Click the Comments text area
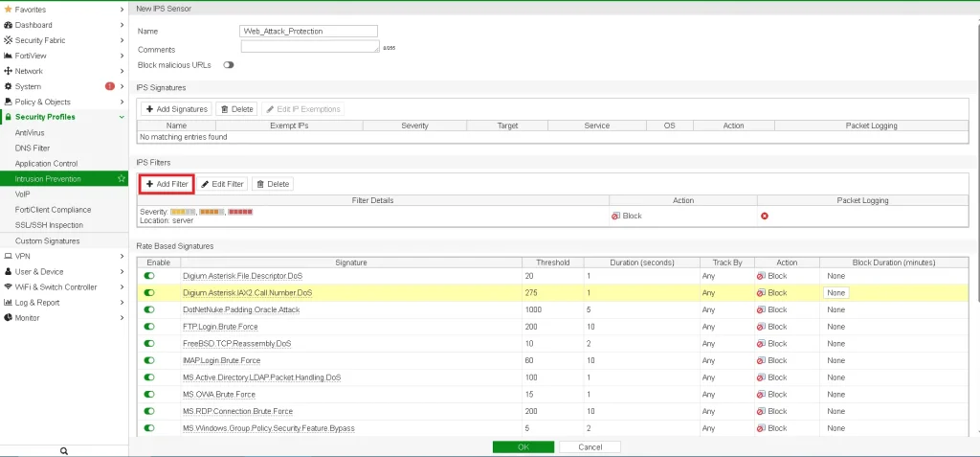980x457 pixels. click(x=310, y=47)
